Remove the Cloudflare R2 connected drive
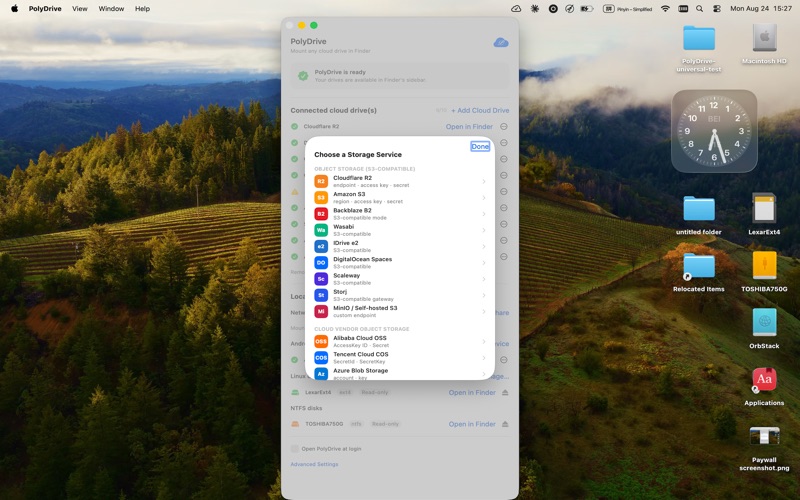 (504, 127)
